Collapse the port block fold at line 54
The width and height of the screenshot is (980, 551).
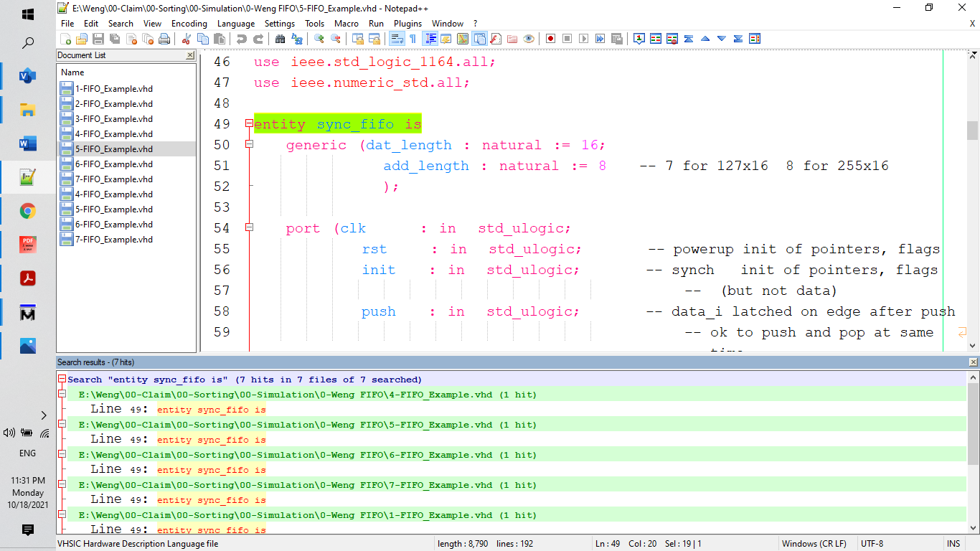point(249,228)
